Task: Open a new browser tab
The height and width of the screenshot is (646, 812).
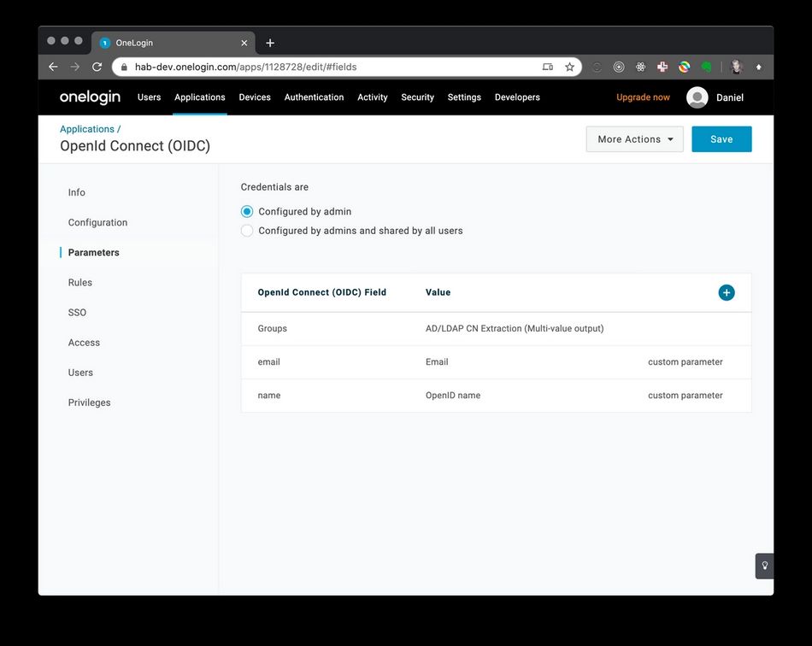Action: [x=270, y=43]
